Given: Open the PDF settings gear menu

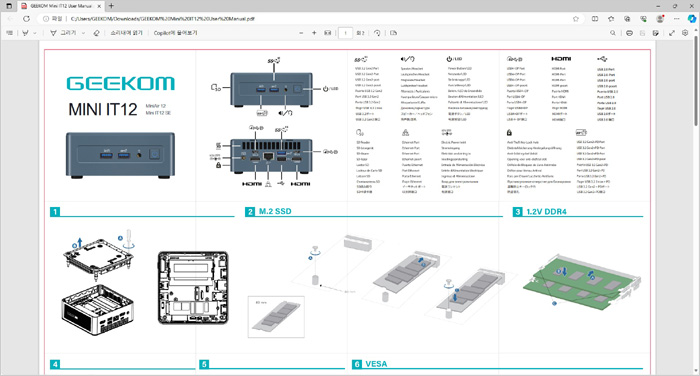Looking at the screenshot, I should coord(685,33).
